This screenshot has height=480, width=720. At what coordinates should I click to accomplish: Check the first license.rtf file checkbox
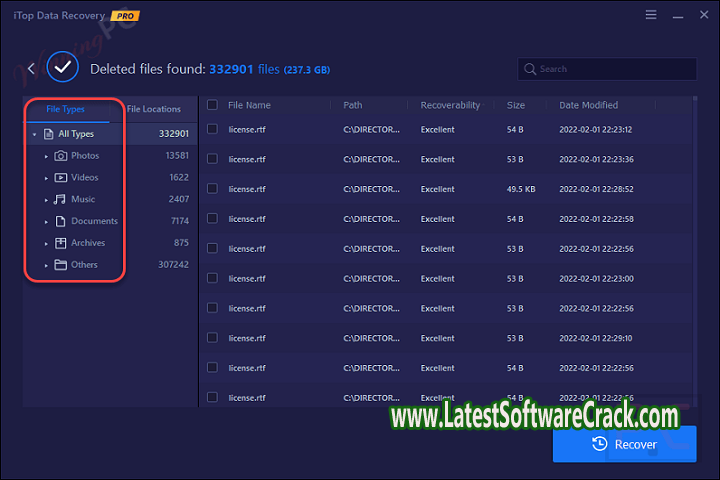point(212,130)
